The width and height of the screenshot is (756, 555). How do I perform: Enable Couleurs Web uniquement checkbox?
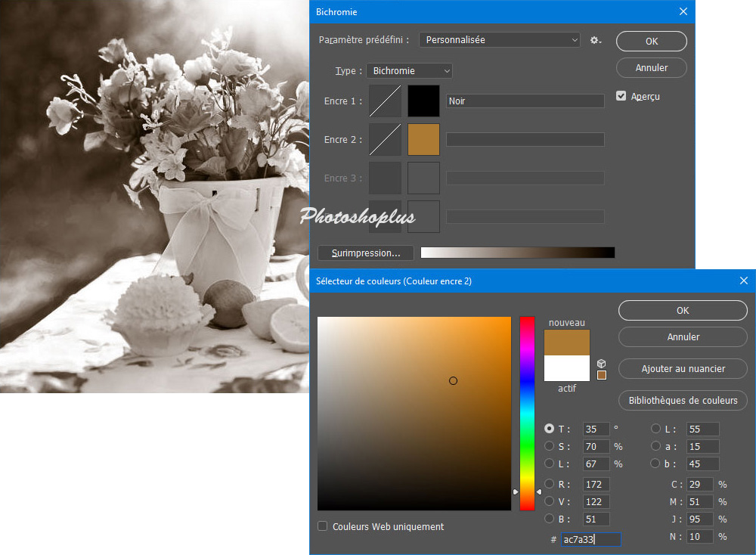[x=323, y=526]
